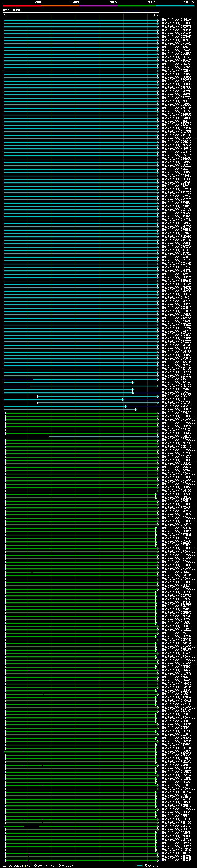Viewport: 197px width, 868px height.
Task: Open hit UniRef100_P09610
Action: point(177,467)
